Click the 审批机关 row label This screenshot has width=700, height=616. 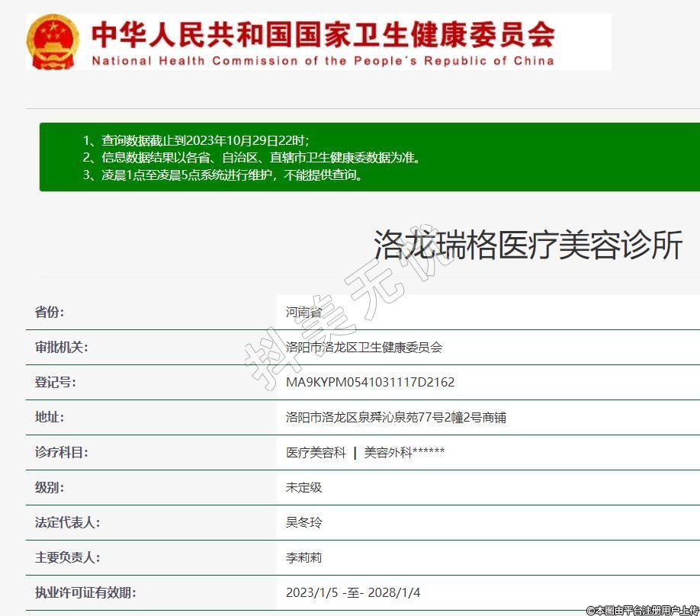point(62,347)
